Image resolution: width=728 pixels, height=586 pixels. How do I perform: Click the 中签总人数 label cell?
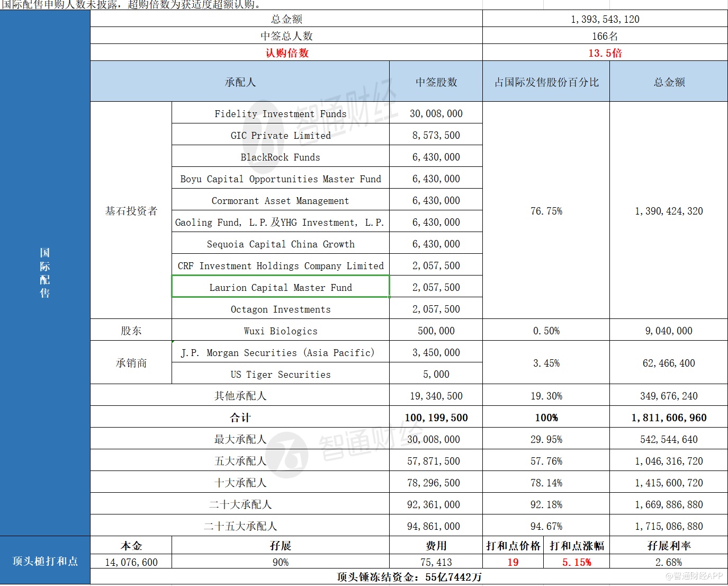[x=286, y=36]
